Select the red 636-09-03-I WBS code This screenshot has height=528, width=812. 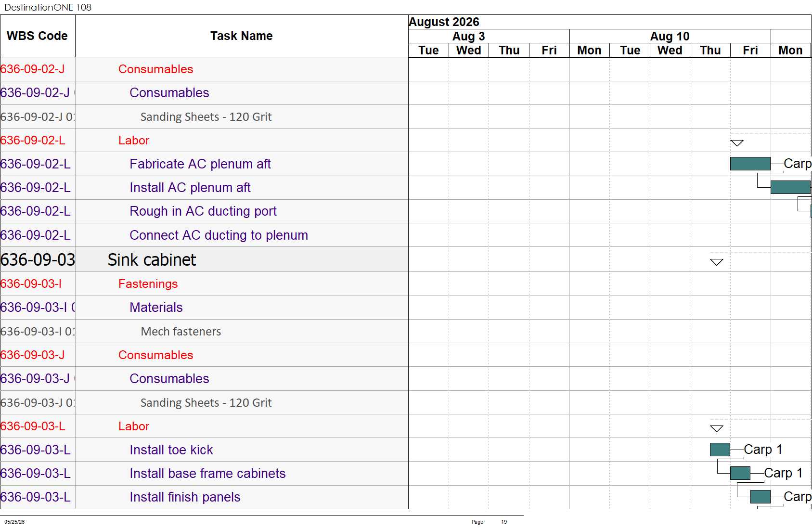tap(31, 284)
